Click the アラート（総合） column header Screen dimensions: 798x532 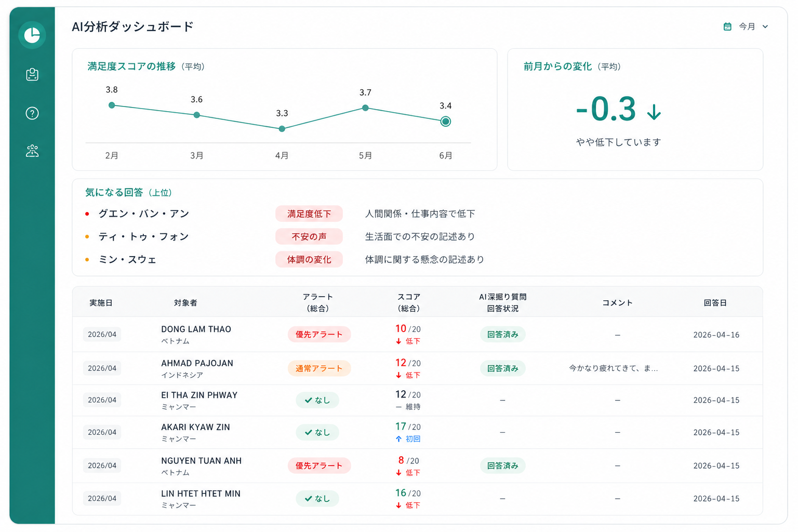pyautogui.click(x=317, y=302)
